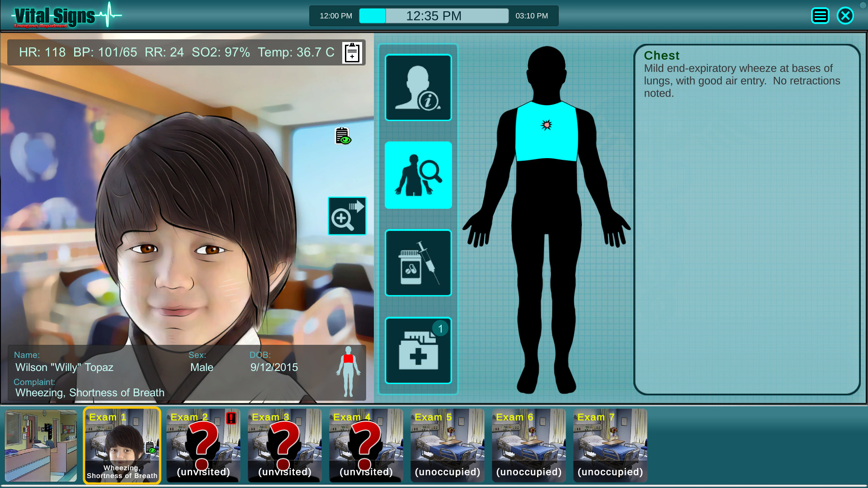Click the vitals clipboard icon
Viewport: 868px width, 488px height.
(x=351, y=52)
